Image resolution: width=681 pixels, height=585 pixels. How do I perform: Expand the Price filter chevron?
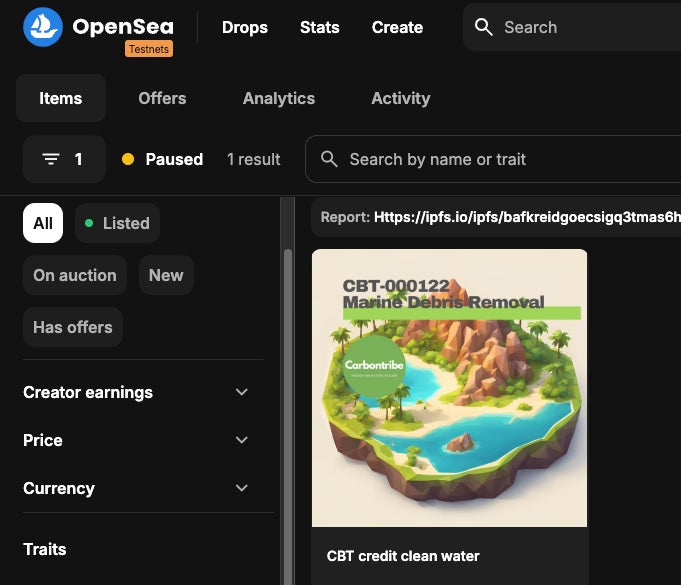point(241,440)
